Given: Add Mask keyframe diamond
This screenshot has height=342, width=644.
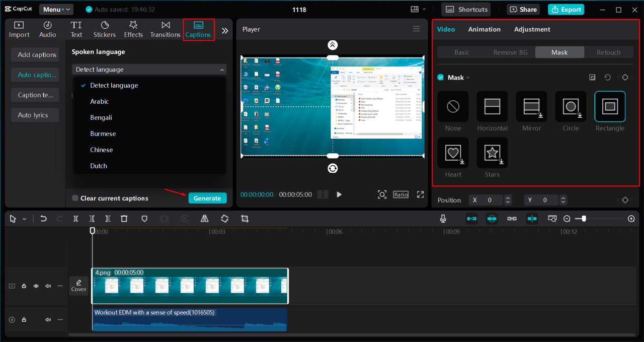Looking at the screenshot, I should [625, 78].
